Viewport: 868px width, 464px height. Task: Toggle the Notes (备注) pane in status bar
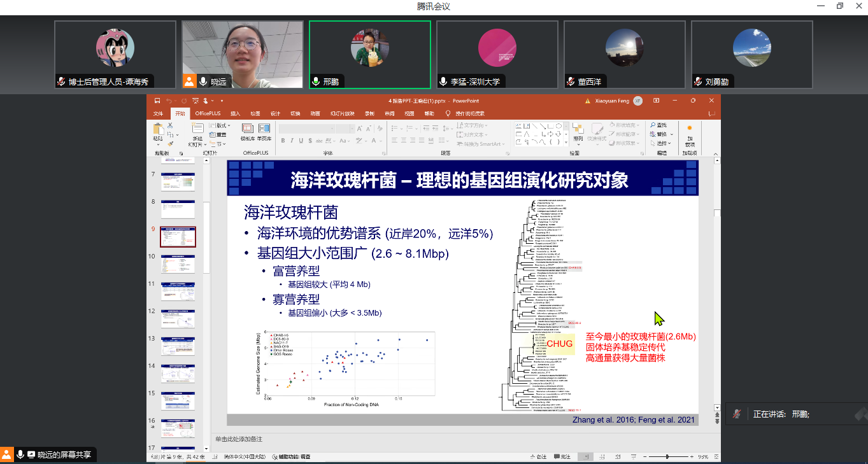click(537, 457)
